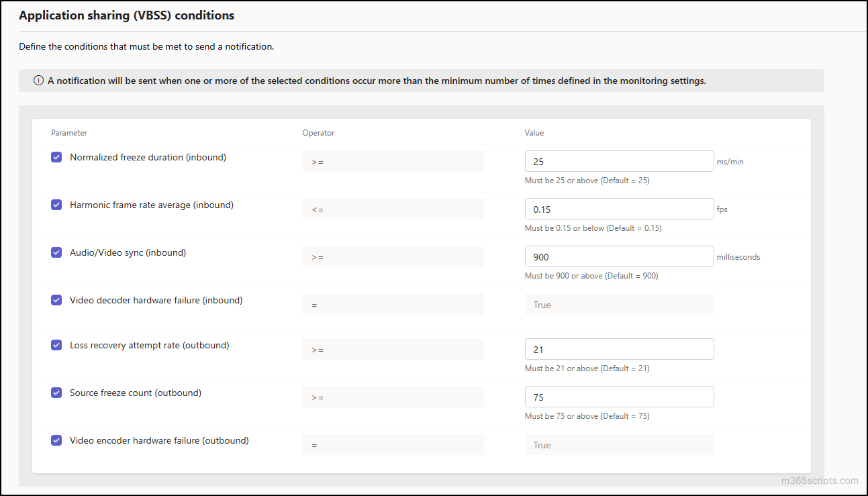Click 'Define the conditions that must be met' text
The width and height of the screenshot is (868, 496).
tap(146, 47)
